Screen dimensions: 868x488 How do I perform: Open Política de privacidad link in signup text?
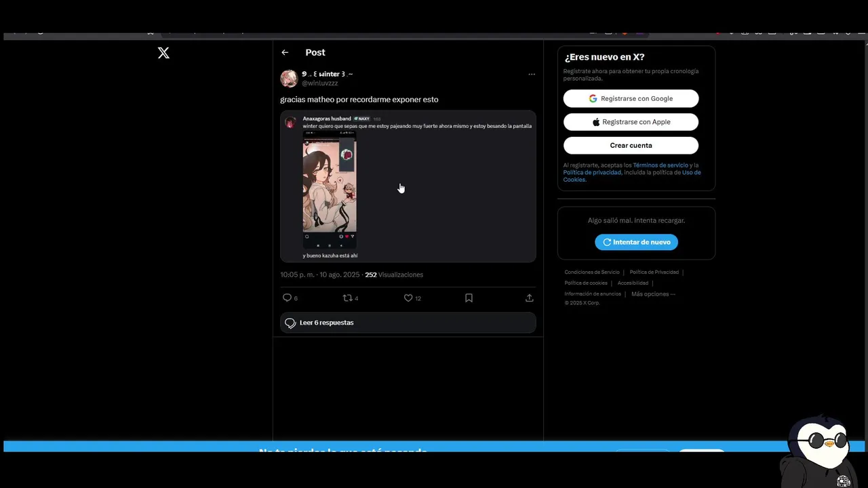pyautogui.click(x=592, y=172)
